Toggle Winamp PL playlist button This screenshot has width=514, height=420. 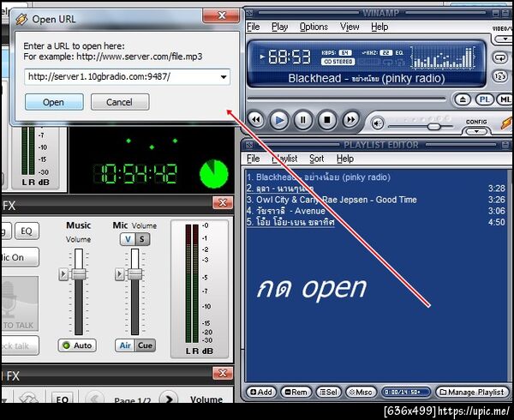(484, 99)
